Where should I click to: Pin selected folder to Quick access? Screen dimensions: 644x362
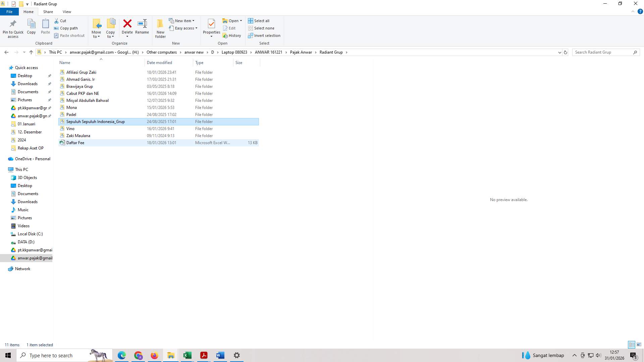click(13, 28)
